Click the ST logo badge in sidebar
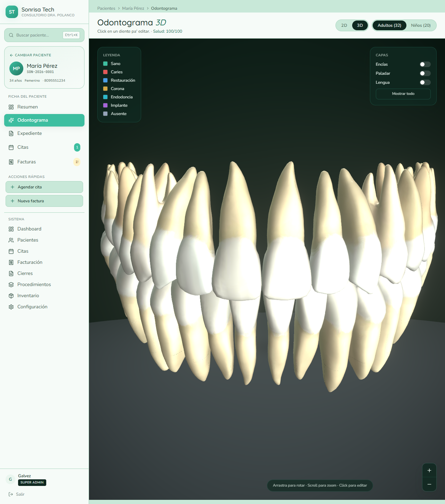445x504 pixels. point(12,12)
